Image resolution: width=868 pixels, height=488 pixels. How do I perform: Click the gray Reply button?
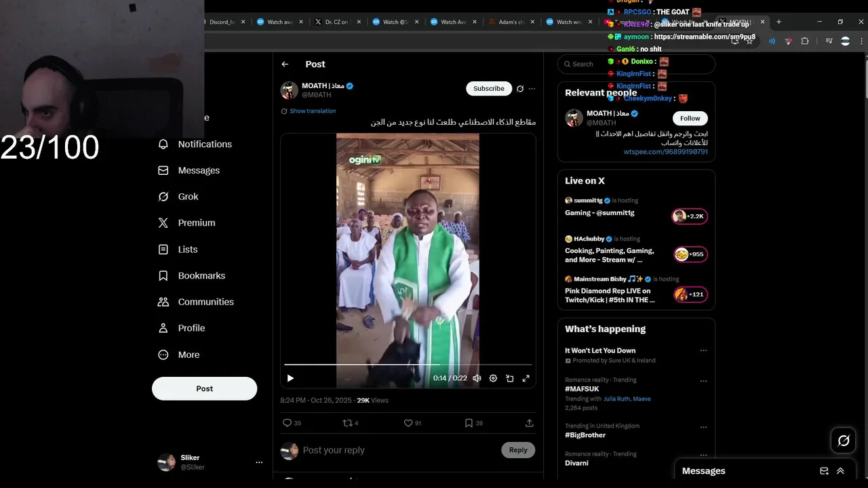(x=518, y=450)
